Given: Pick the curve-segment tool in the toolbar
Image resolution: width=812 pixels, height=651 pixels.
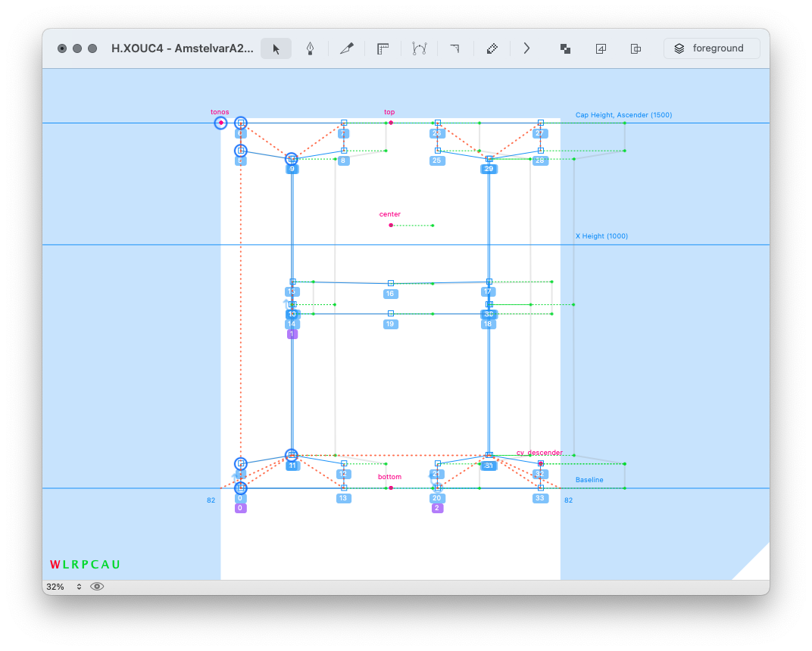Looking at the screenshot, I should [419, 48].
